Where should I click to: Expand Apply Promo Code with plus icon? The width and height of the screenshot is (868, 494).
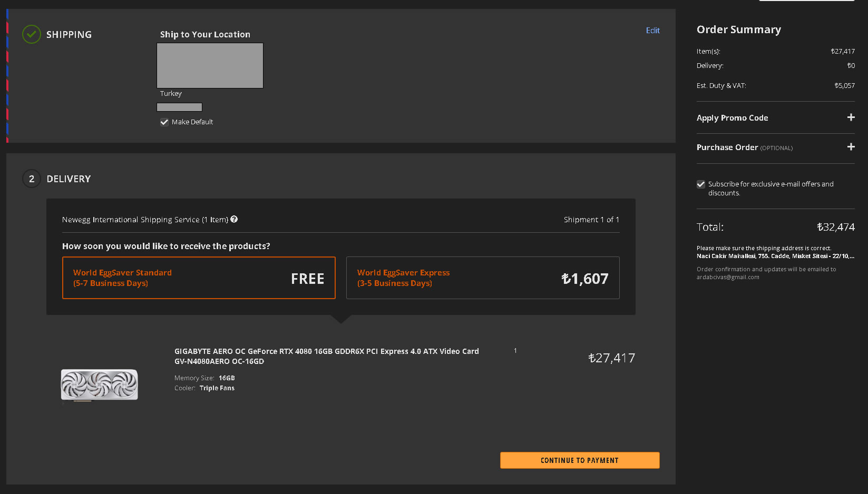[x=851, y=117]
